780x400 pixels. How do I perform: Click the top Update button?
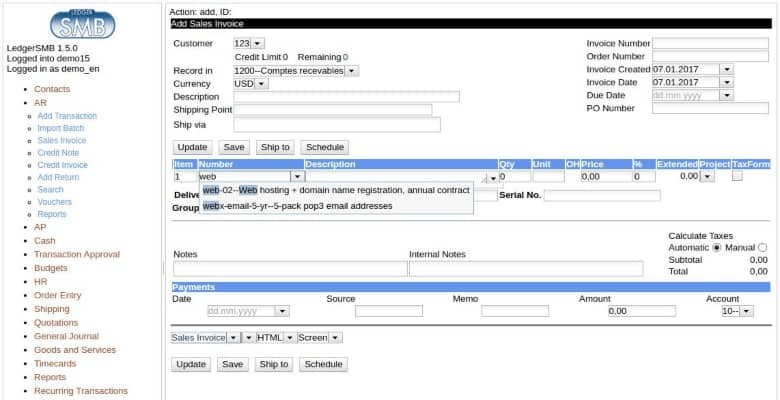193,147
